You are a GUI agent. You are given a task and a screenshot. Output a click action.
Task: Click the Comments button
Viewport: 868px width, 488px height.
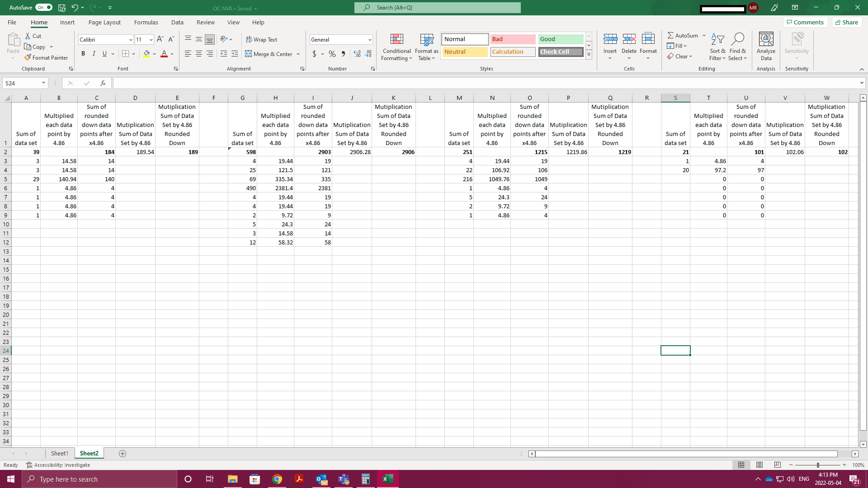pos(805,22)
